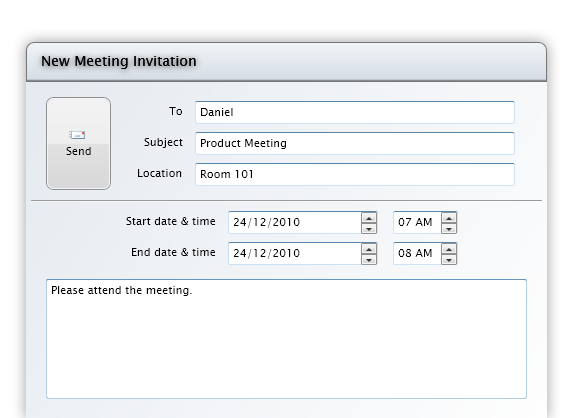Decrement the end date spinner down arrow
This screenshot has width=570, height=418.
point(369,259)
